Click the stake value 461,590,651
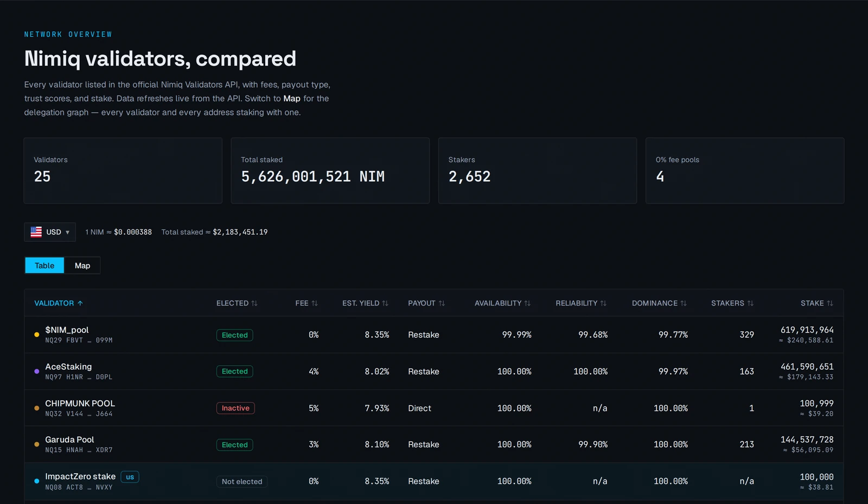The image size is (868, 504). point(807,367)
